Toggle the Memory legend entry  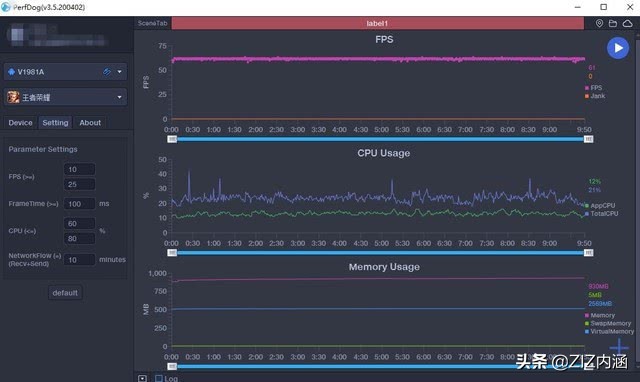pyautogui.click(x=600, y=315)
